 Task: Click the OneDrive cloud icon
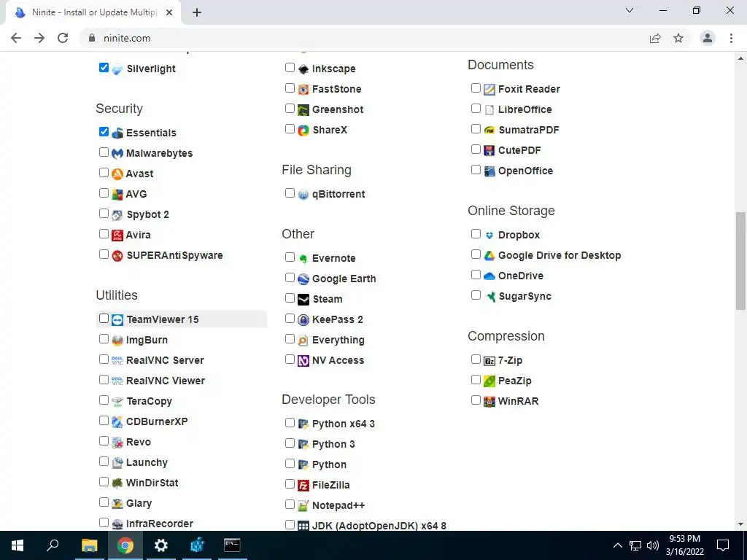489,276
